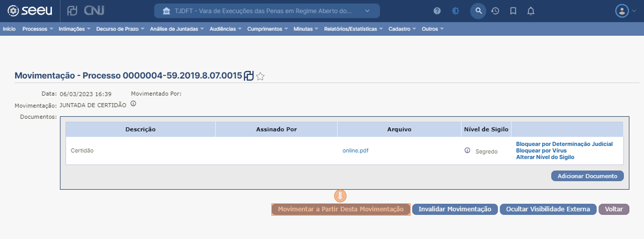The height and width of the screenshot is (239, 644).
Task: Expand the user account chevron
Action: coord(634,11)
